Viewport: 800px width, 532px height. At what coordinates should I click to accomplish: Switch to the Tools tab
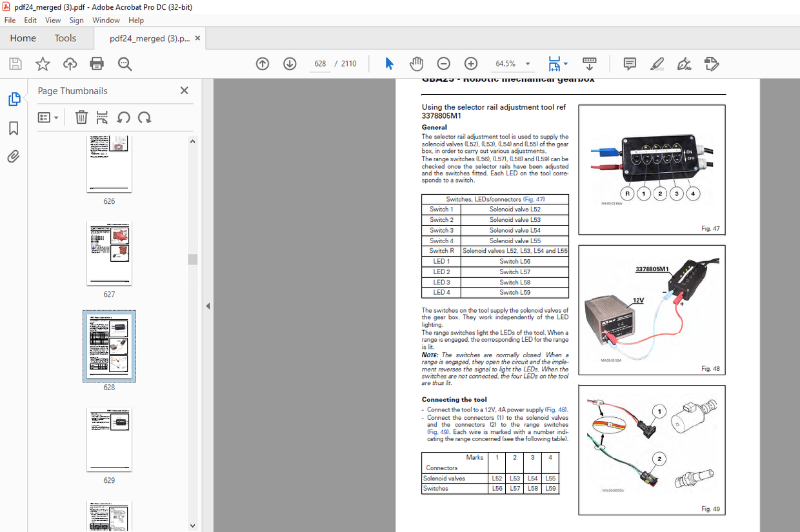[x=65, y=38]
